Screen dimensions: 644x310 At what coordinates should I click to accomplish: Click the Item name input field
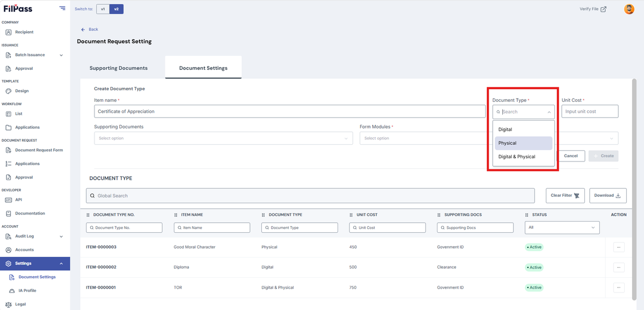[x=290, y=112]
